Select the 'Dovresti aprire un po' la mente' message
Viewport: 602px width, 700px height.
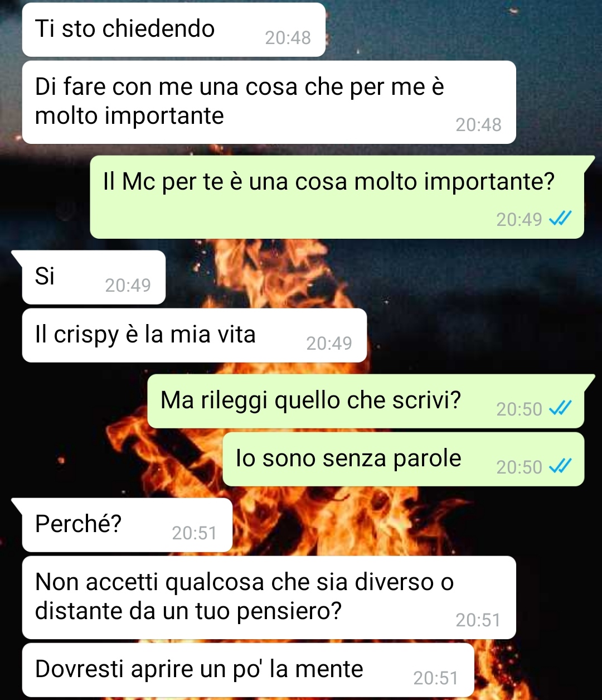pyautogui.click(x=248, y=670)
